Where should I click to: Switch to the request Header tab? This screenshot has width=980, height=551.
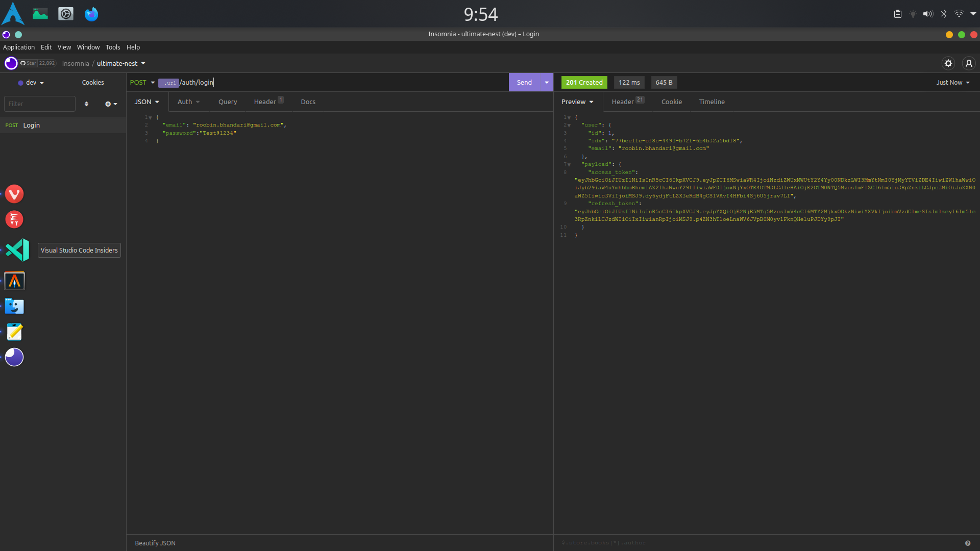pos(268,102)
